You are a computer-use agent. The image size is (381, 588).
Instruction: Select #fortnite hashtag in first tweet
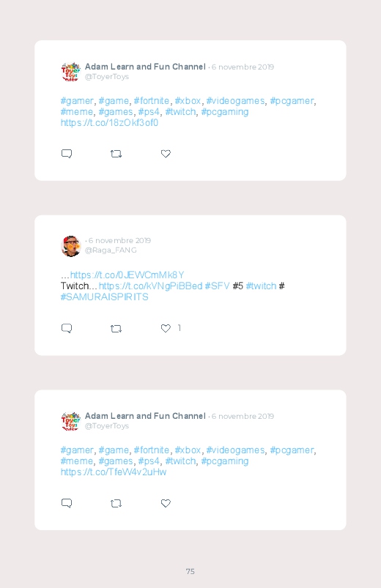[151, 101]
